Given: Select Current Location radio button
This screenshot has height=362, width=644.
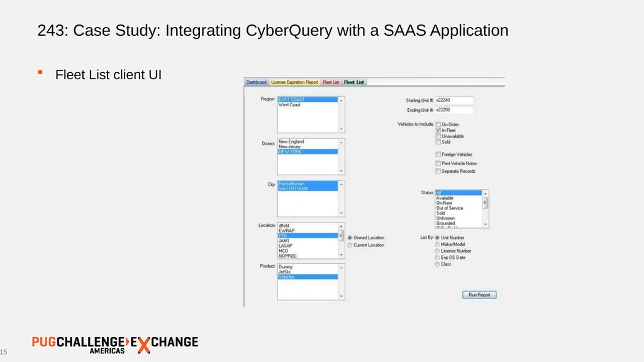Looking at the screenshot, I should [x=350, y=245].
